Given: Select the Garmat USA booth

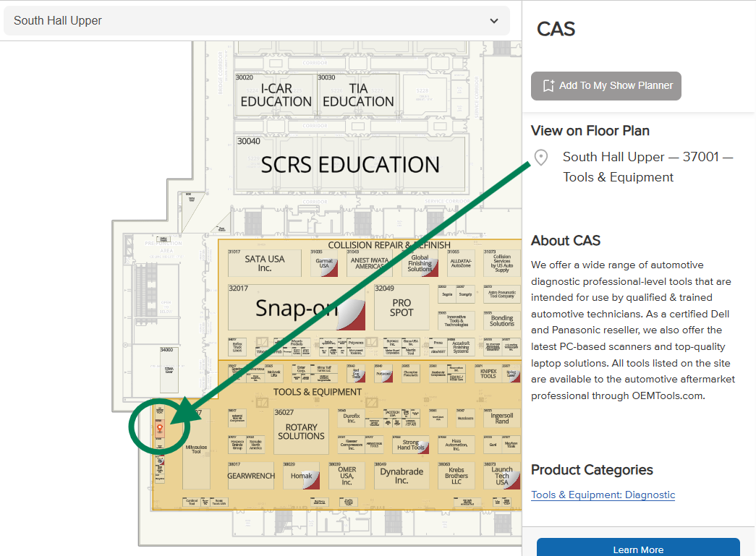Looking at the screenshot, I should tap(324, 263).
